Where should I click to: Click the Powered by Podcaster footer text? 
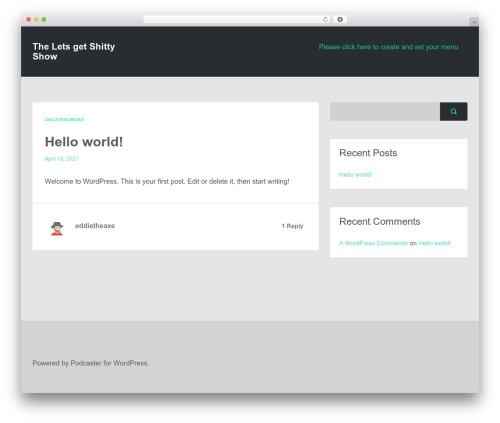coord(91,363)
